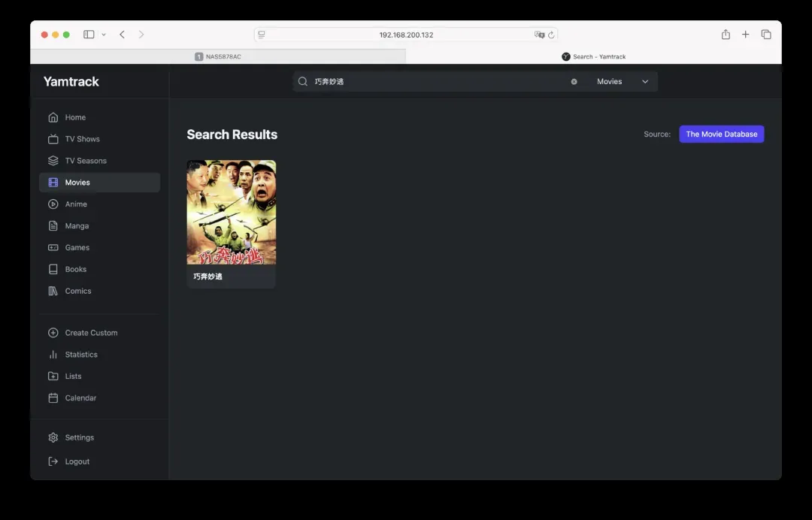Expand the Movies media type dropdown
Image resolution: width=812 pixels, height=520 pixels.
point(622,82)
